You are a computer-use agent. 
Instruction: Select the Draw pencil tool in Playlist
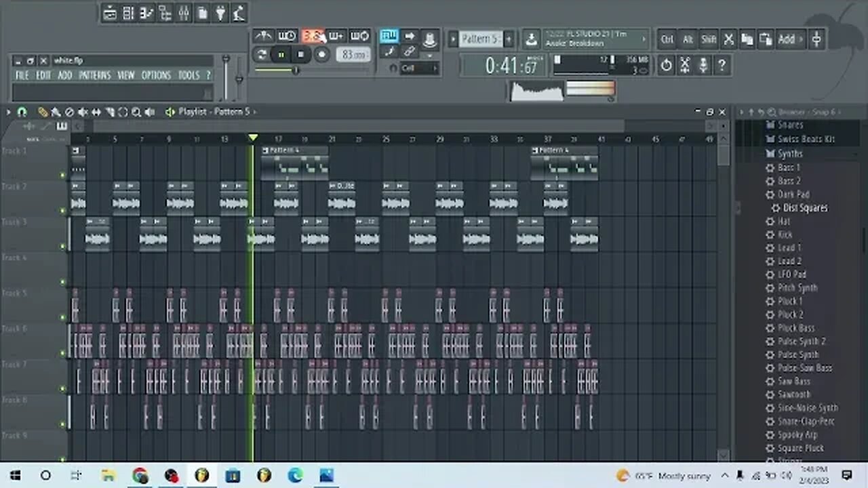pyautogui.click(x=43, y=112)
